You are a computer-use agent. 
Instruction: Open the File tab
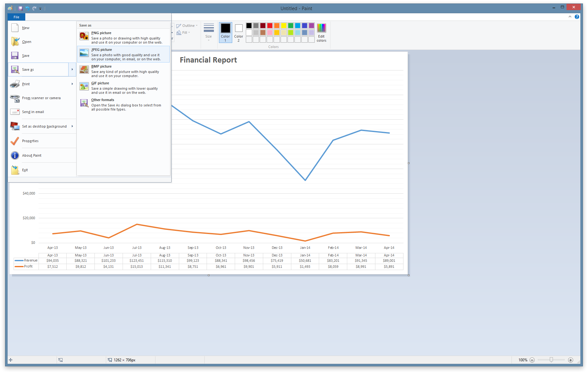[x=16, y=17]
